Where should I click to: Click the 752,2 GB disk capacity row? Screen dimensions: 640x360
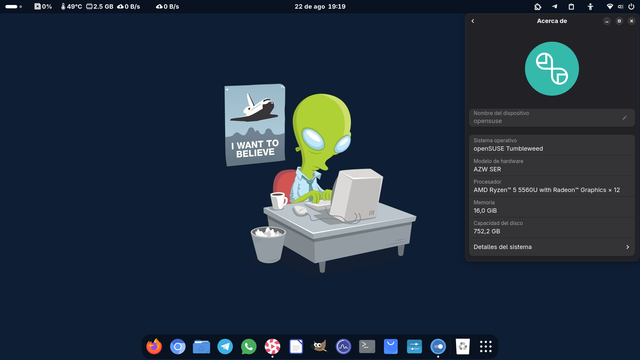click(552, 227)
